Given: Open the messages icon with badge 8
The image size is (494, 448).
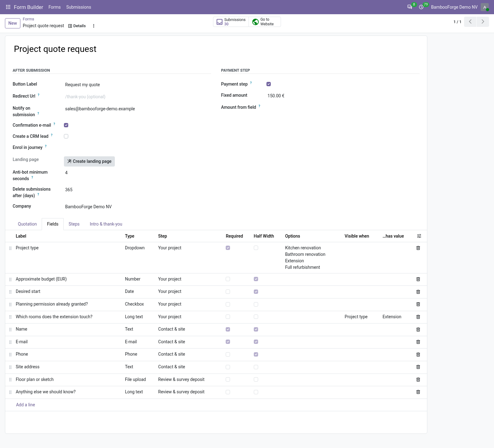Looking at the screenshot, I should click(x=410, y=7).
